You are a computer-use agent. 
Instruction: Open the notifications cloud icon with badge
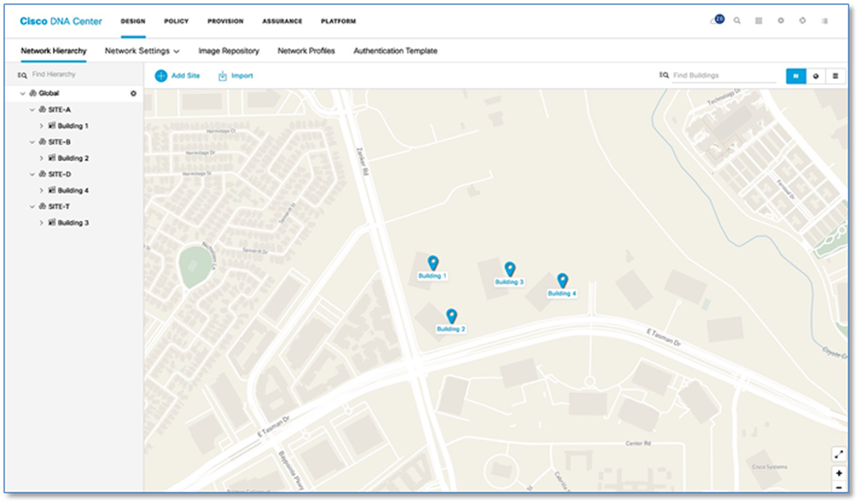pos(717,20)
